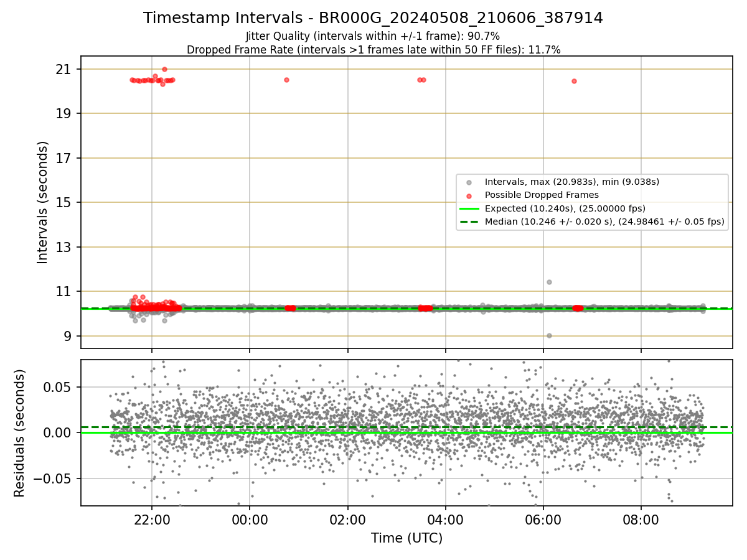Viewport: 747px width, 560px height.
Task: Click the "Intervals (seconds)" y-axis label
Action: point(42,202)
